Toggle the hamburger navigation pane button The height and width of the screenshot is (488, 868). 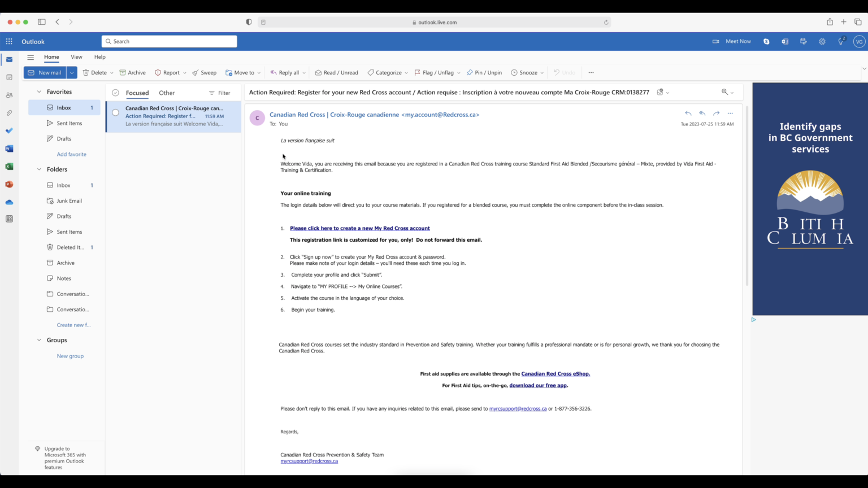tap(31, 57)
